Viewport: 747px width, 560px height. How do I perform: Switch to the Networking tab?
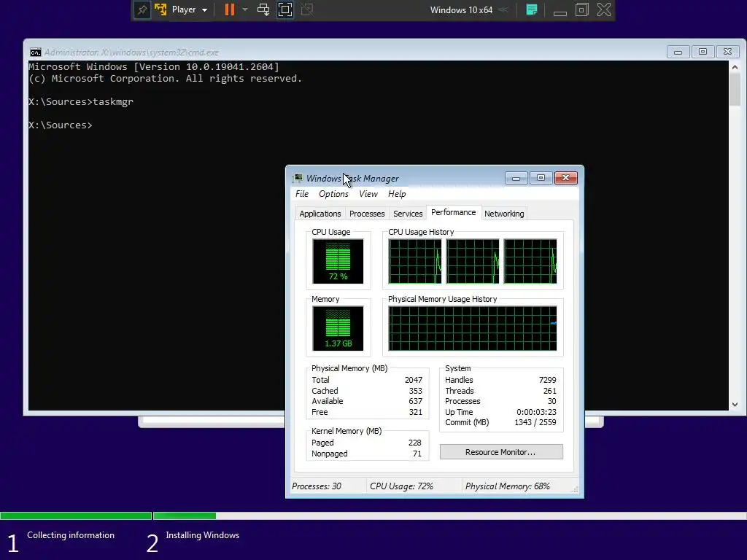click(504, 214)
